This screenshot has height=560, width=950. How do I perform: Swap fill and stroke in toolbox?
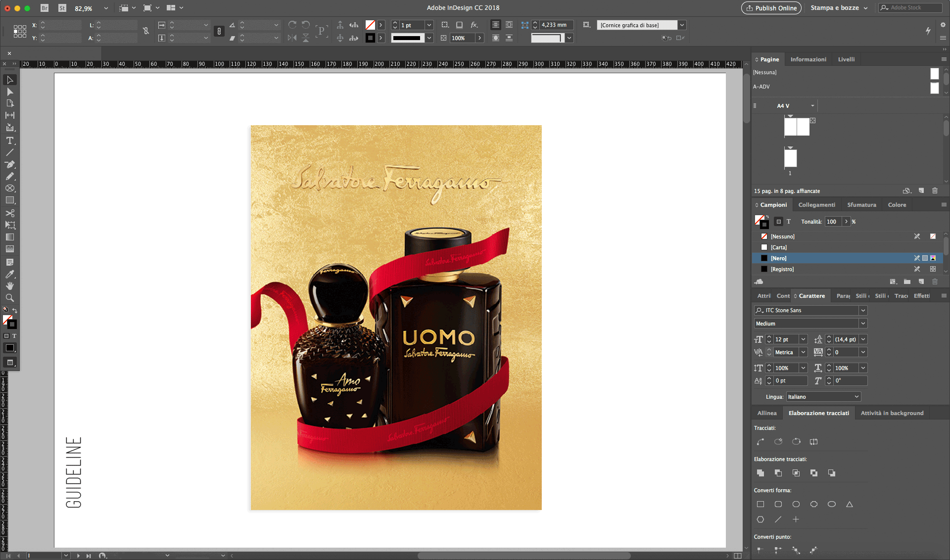(15, 310)
